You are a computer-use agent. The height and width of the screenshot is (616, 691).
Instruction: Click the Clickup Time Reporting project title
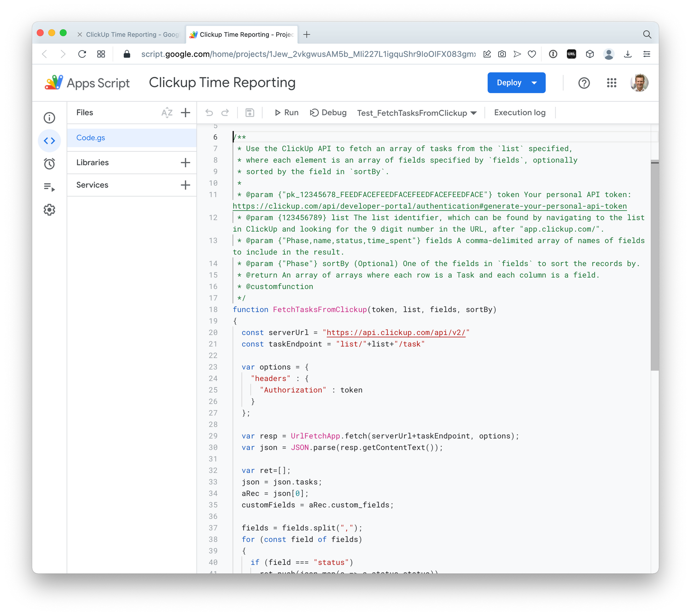(x=222, y=83)
